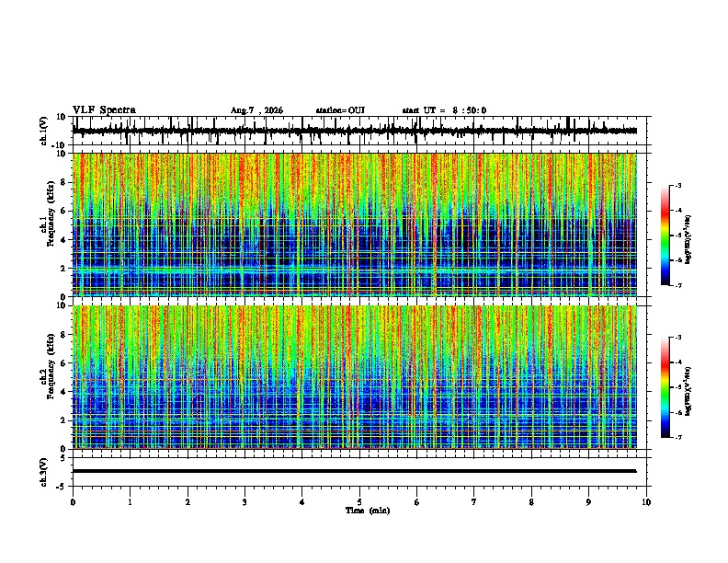Click the '6' kHz tick of ch.1 spectrogram
Image resolution: width=728 pixels, height=563 pixels.
64,212
